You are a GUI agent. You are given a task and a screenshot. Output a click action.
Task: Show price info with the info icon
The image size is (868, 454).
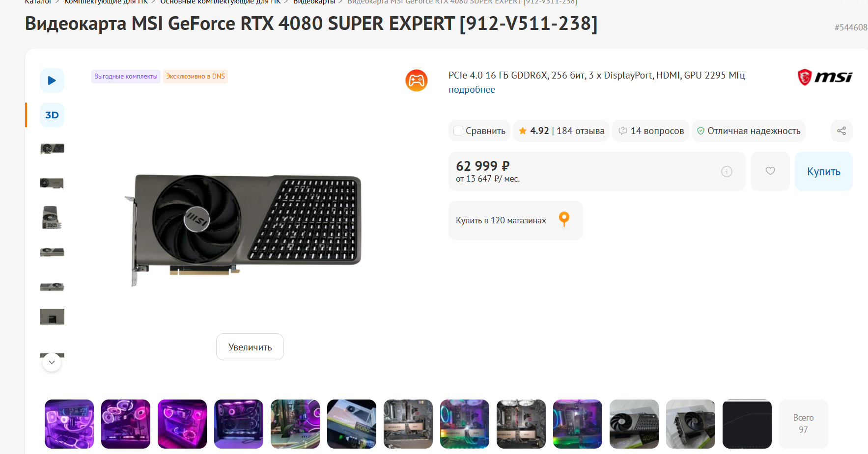[727, 171]
